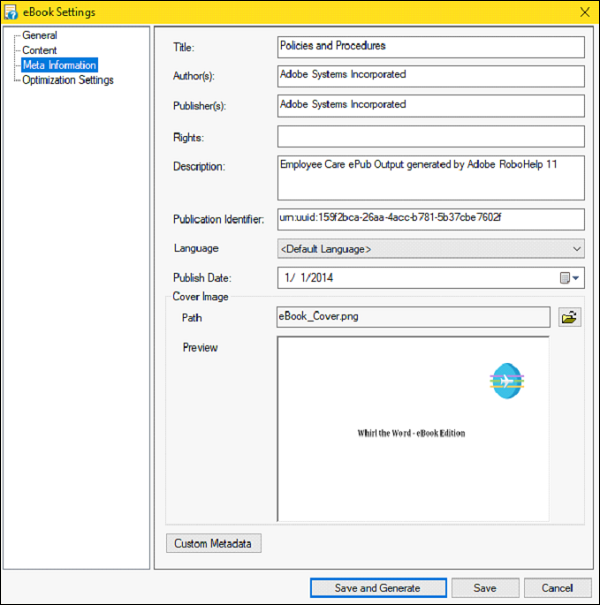Click the cover image preview thumbnail
Screen dimensions: 600x605
tap(412, 428)
